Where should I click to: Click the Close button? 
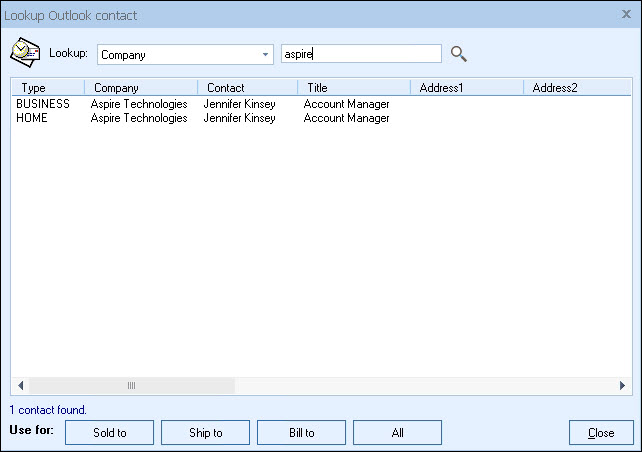[601, 433]
